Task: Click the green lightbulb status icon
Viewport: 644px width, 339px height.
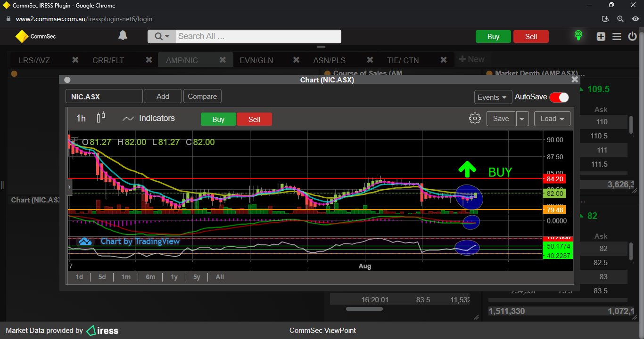Action: pos(578,36)
